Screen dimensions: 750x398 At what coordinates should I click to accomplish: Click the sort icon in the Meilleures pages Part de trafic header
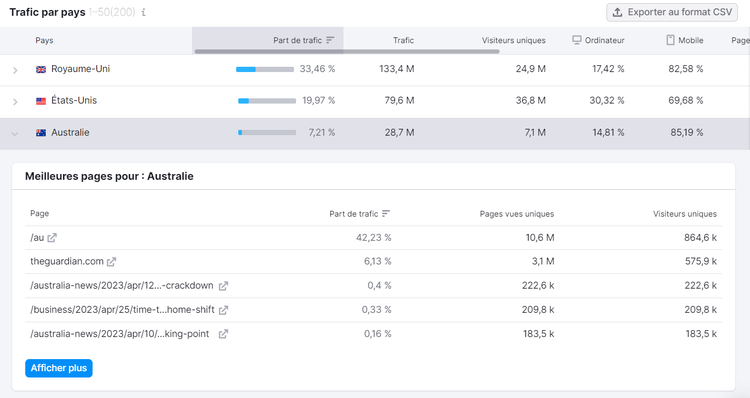tap(386, 214)
